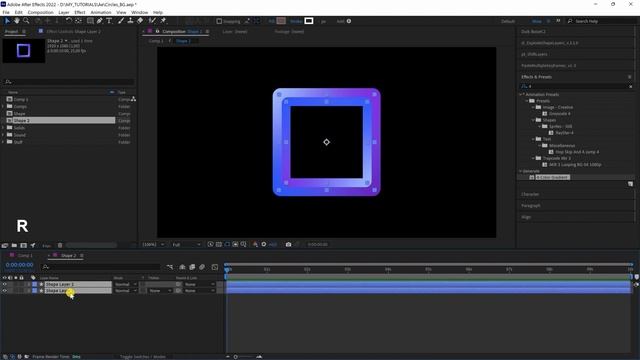Select the Rectangle shape tool

[90, 21]
